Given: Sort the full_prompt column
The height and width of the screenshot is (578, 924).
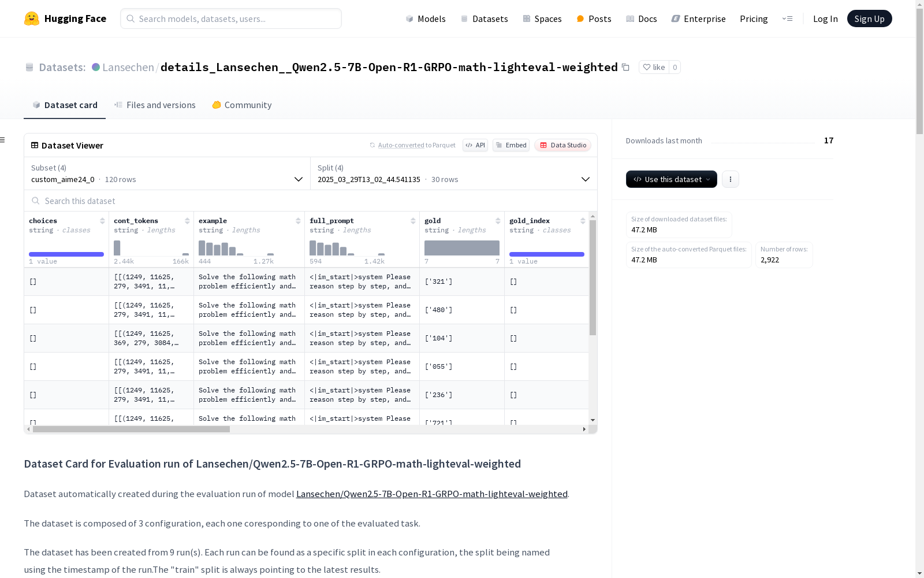Looking at the screenshot, I should [x=413, y=221].
